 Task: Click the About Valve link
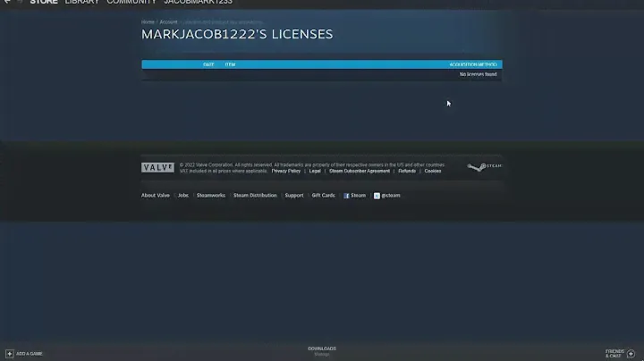point(156,195)
